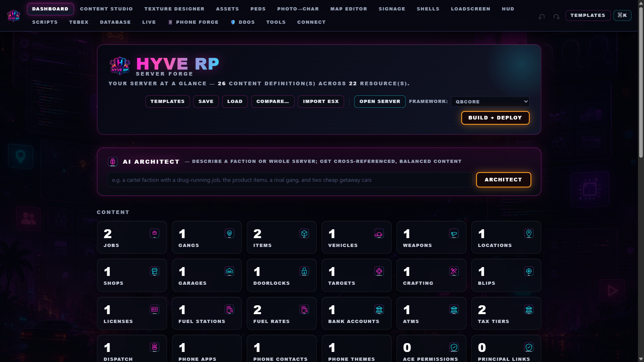Click the Fuel Stations pump icon
The height and width of the screenshot is (362, 644).
(x=229, y=309)
